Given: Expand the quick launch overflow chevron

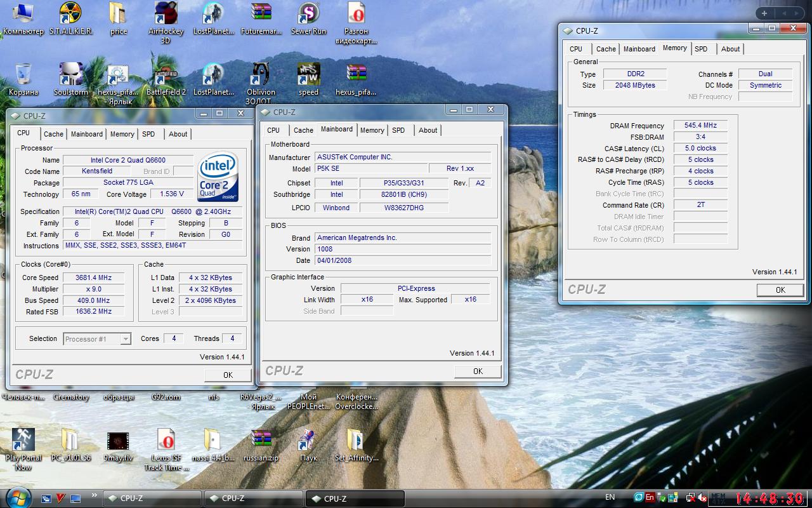Looking at the screenshot, I should pyautogui.click(x=95, y=495).
